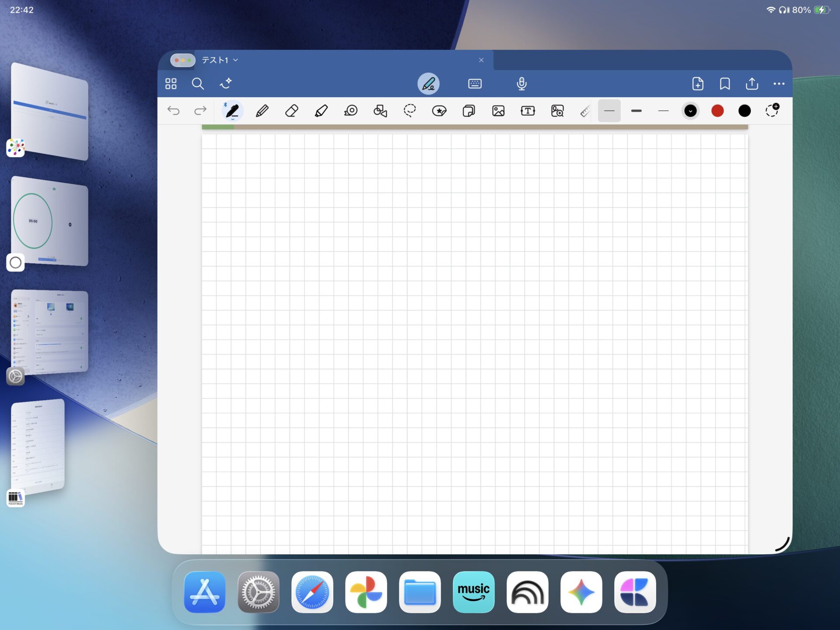Pick the red pen color swatch
840x630 pixels.
[x=717, y=111]
